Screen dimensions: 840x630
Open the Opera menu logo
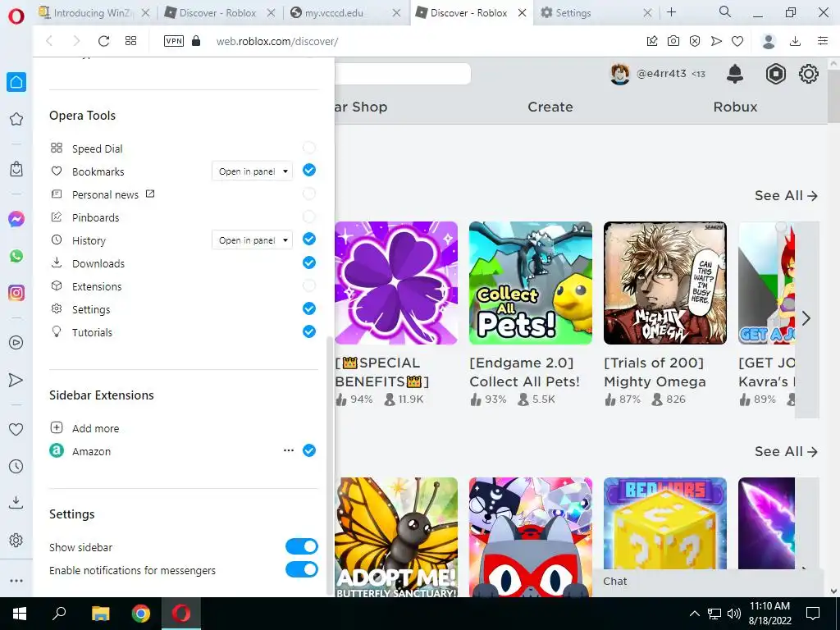[x=16, y=16]
